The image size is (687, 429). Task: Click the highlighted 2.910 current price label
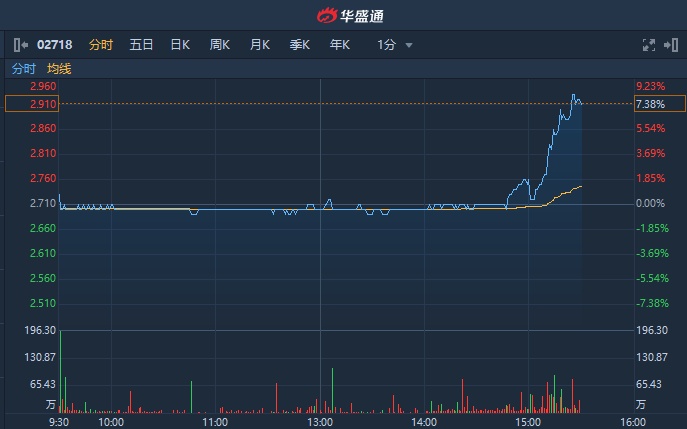click(31, 104)
